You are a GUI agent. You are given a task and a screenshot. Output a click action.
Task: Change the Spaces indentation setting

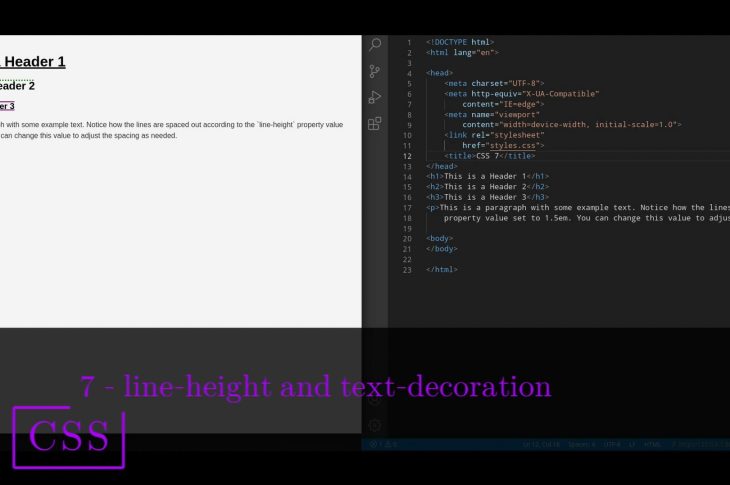[x=581, y=444]
